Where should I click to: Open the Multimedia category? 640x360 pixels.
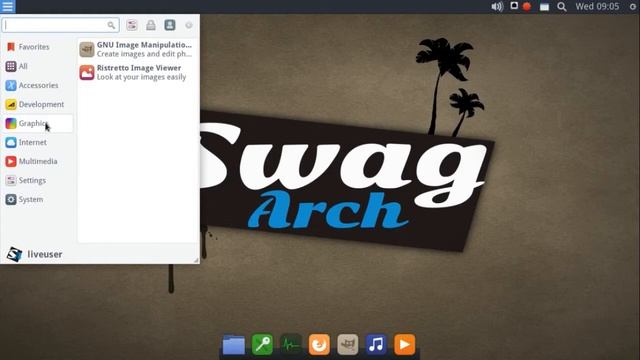point(38,161)
